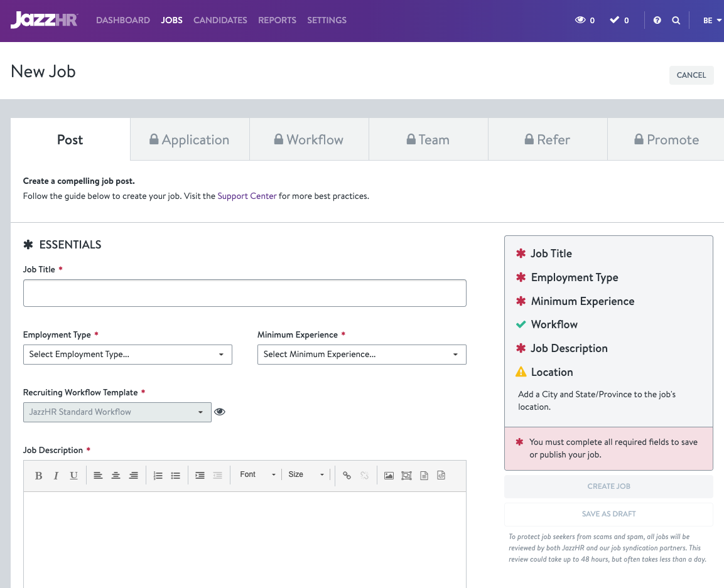Click the insert image icon
The image size is (724, 588).
(389, 476)
